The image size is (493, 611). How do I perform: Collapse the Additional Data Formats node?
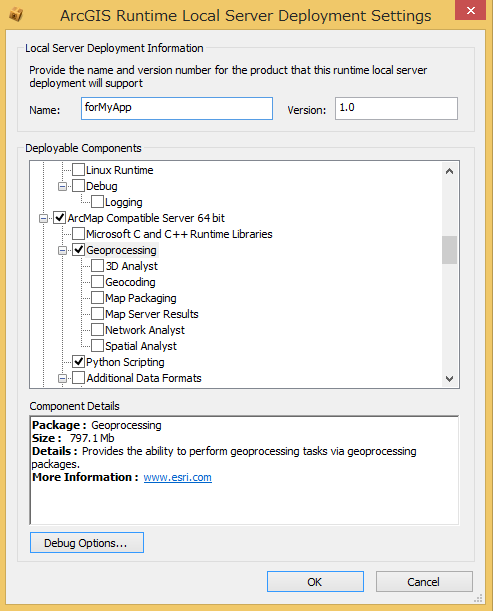[62, 378]
